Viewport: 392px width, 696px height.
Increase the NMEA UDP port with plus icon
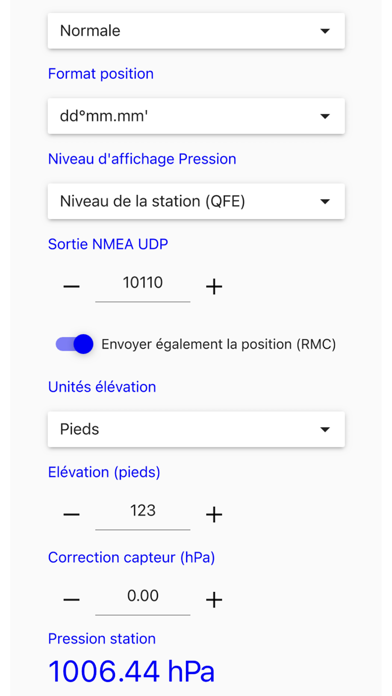[x=214, y=287]
